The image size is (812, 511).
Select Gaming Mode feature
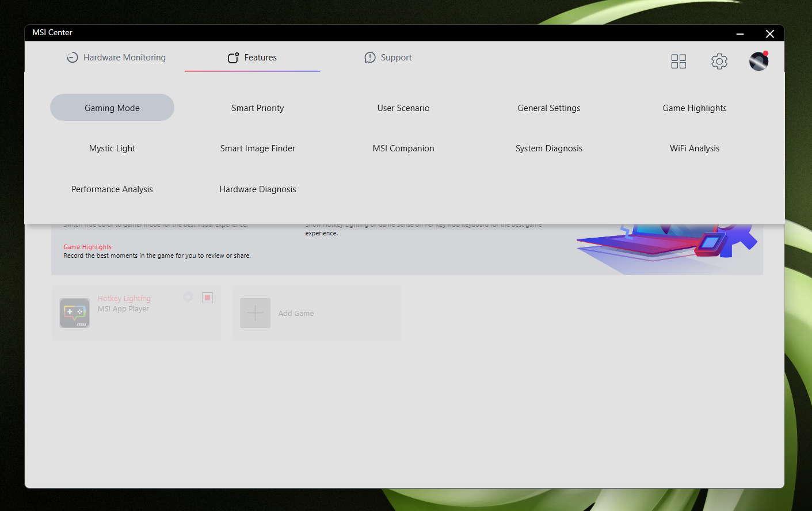pos(112,108)
